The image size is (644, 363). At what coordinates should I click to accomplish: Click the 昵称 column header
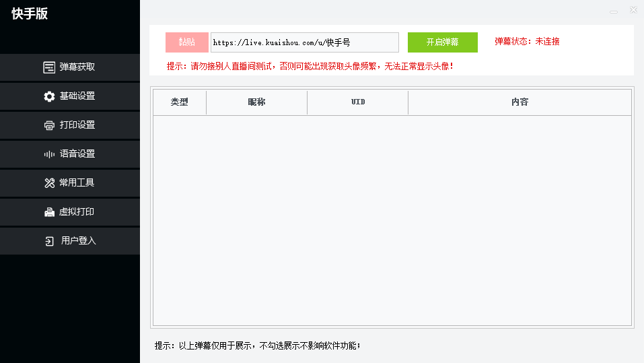coord(256,102)
